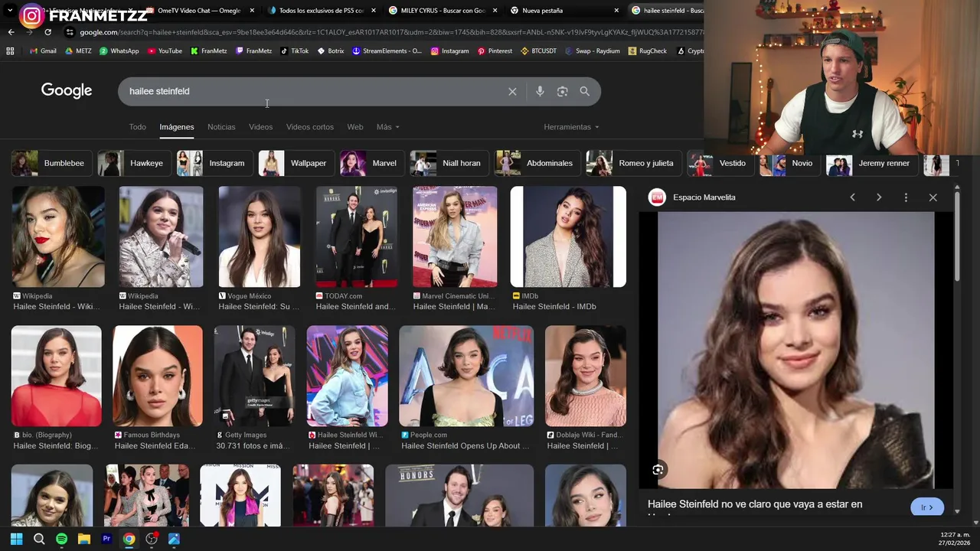Open Premiere Pro from the taskbar
Screen dimensions: 980x551
pos(106,540)
